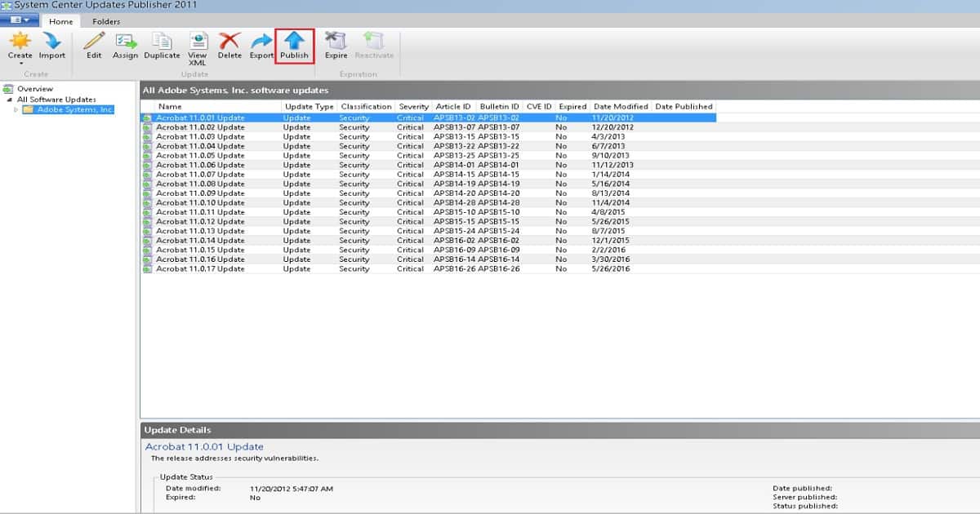The height and width of the screenshot is (514, 980).
Task: Expand the Adobe Systems, Inc. tree node
Action: [x=16, y=109]
